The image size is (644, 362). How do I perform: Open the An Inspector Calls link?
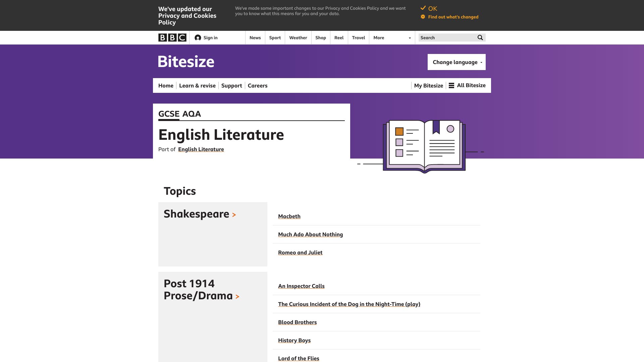(301, 286)
